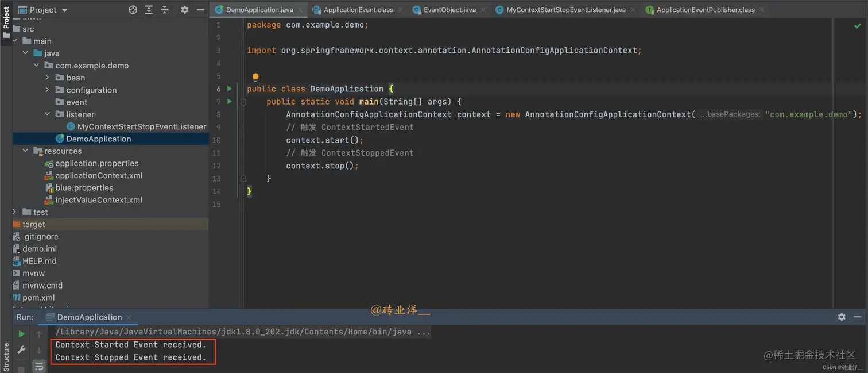Expand the configuration package
Screen dimensions: 868x373
click(47, 90)
